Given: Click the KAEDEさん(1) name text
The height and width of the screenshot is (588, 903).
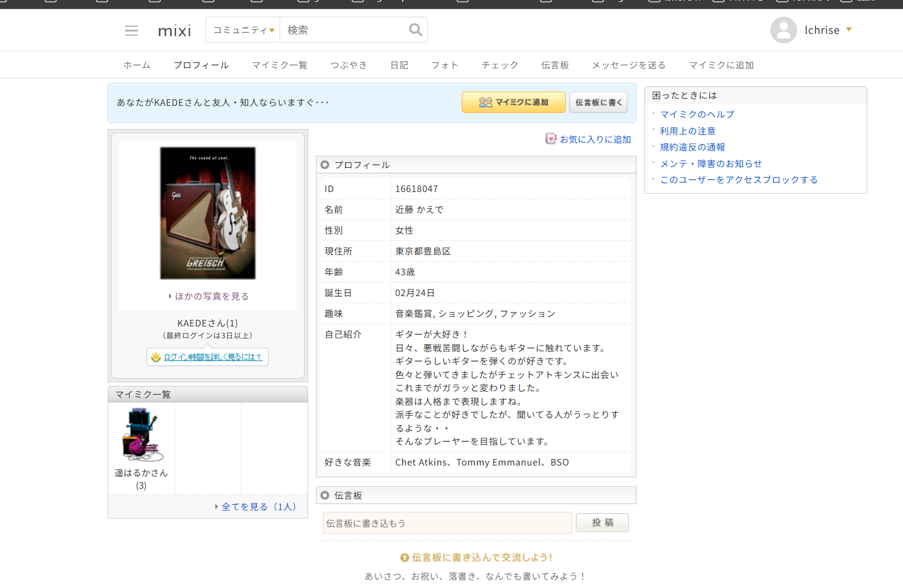Looking at the screenshot, I should pos(208,323).
